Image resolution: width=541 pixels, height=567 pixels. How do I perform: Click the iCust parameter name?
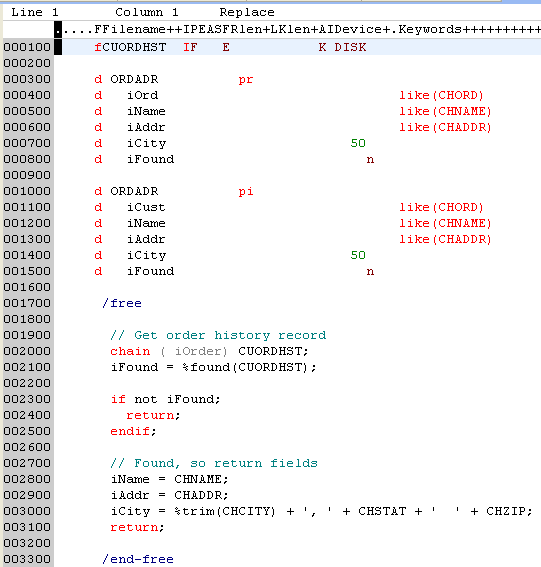tap(146, 207)
